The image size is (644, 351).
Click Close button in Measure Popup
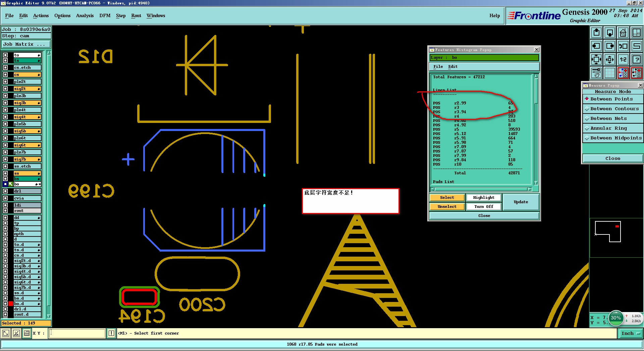point(613,158)
